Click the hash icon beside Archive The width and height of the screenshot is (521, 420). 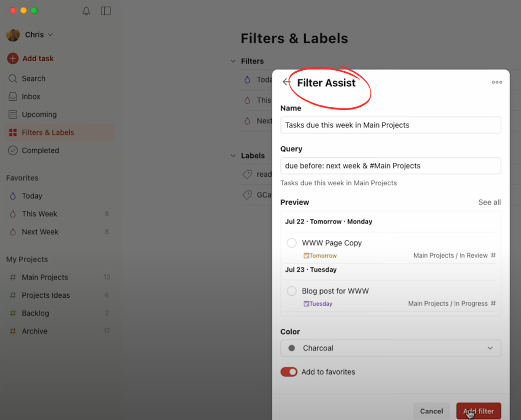13,331
